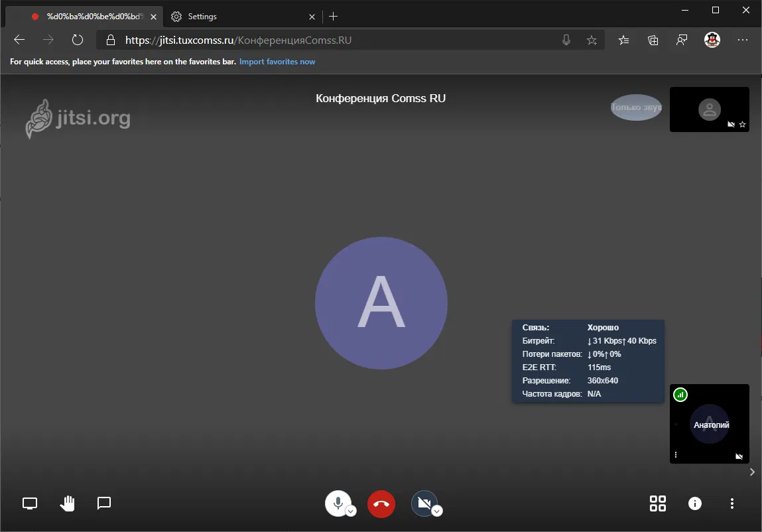Switch to tile view icon

[x=657, y=503]
